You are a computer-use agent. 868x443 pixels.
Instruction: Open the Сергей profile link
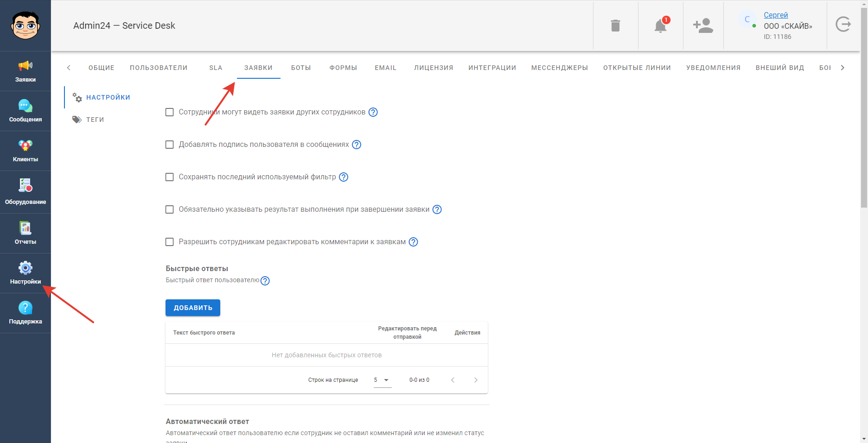tap(776, 15)
